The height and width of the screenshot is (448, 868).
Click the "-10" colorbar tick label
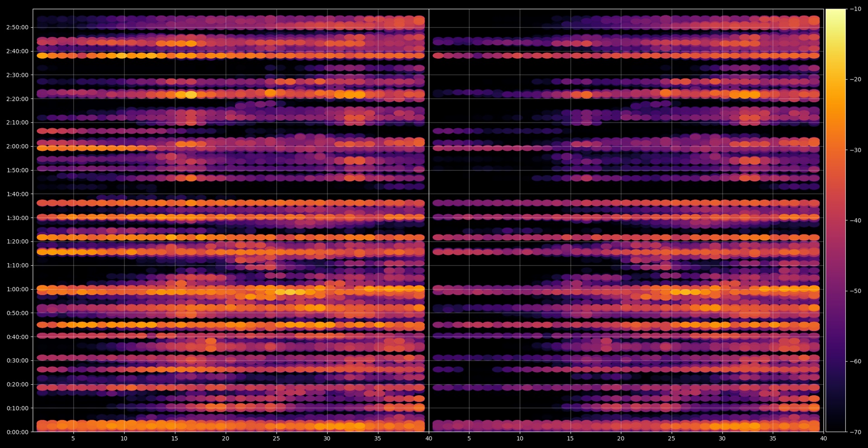click(855, 9)
